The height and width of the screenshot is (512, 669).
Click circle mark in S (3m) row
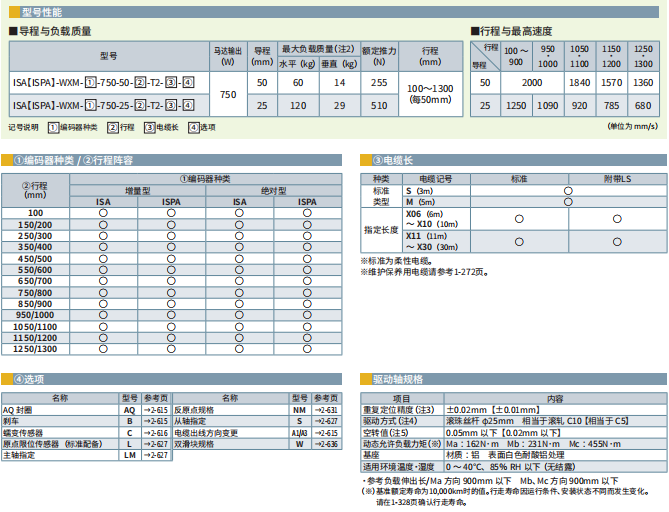click(568, 191)
